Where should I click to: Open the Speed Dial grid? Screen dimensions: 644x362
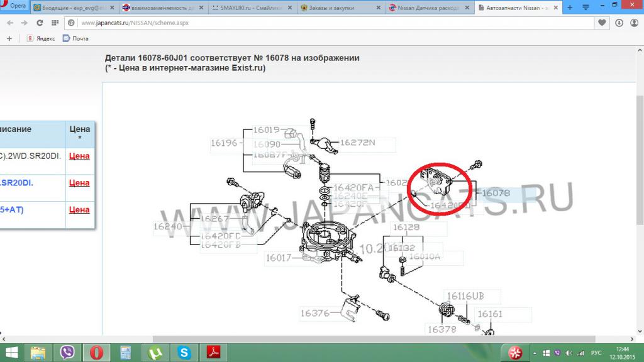[55, 23]
